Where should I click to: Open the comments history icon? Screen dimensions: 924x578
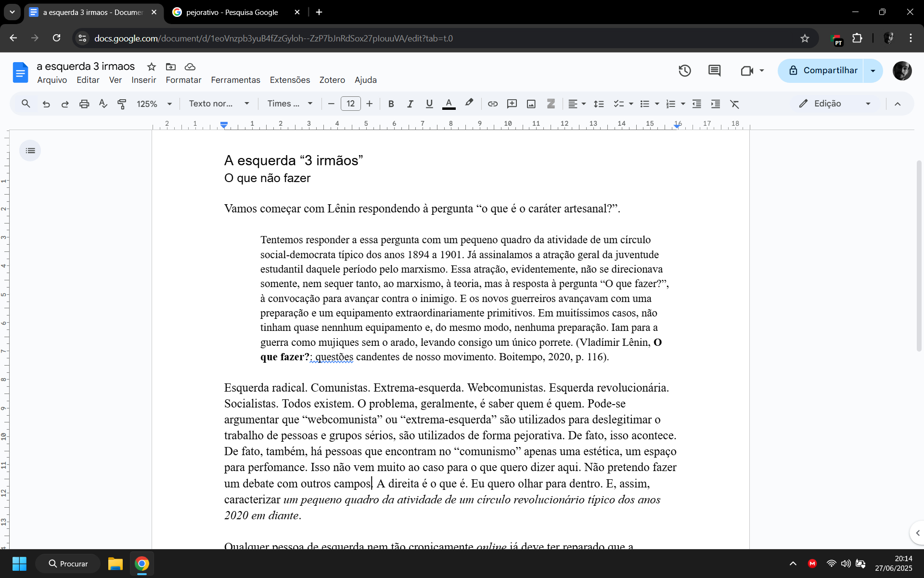pos(714,71)
